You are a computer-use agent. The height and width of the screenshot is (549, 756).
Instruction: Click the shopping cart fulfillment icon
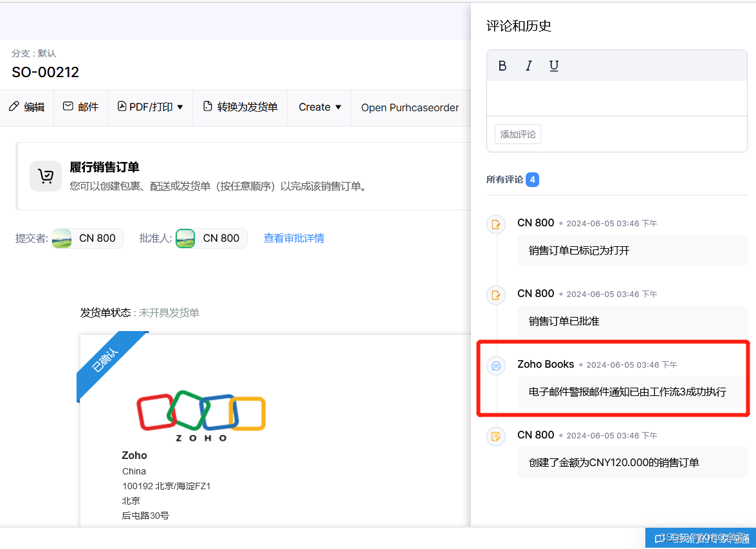(x=46, y=176)
